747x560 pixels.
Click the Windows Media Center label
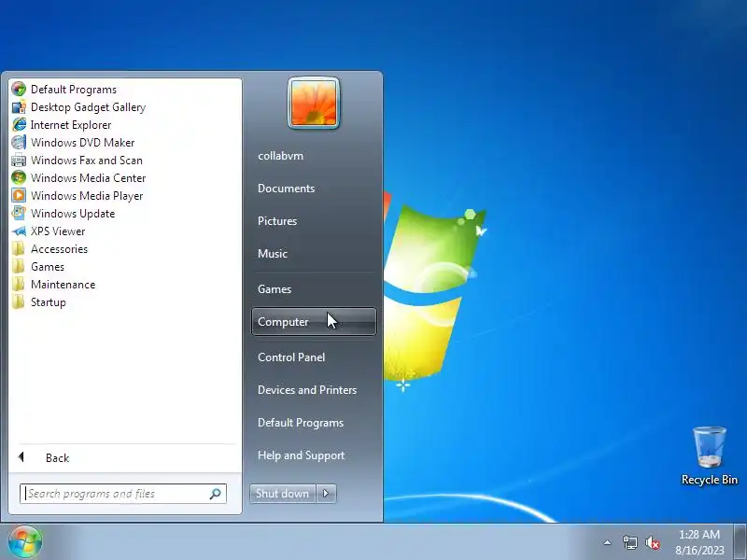coord(88,178)
